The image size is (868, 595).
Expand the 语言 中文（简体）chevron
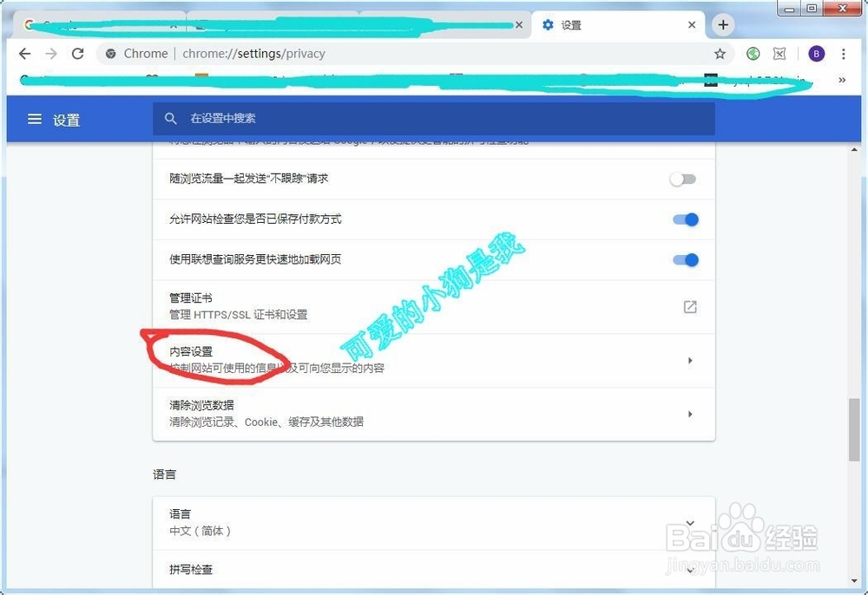pos(690,522)
